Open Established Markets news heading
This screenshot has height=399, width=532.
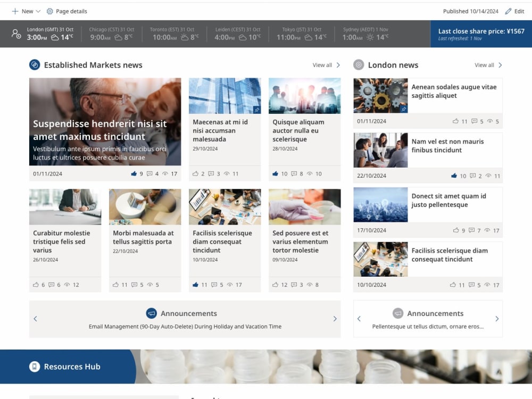[x=93, y=65]
